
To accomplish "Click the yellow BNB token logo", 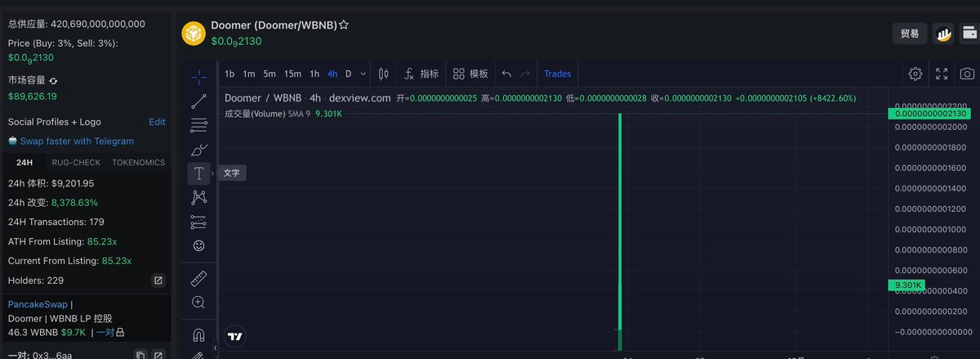I will (194, 34).
